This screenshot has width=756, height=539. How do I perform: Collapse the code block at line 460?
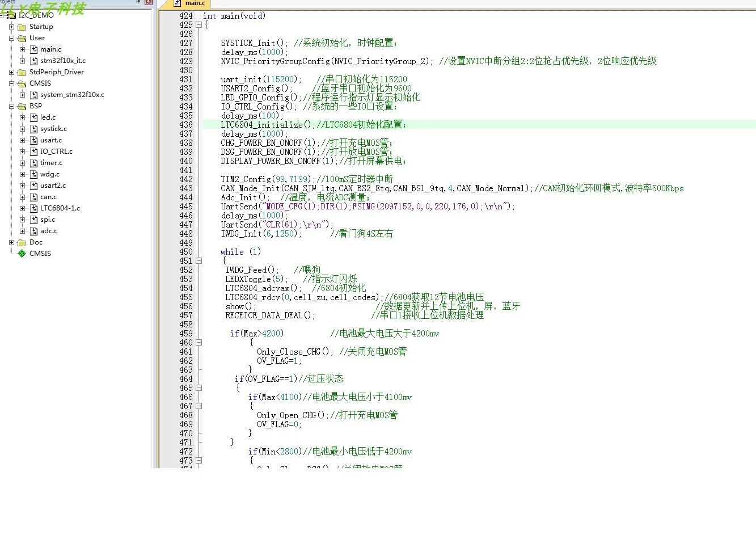(198, 343)
